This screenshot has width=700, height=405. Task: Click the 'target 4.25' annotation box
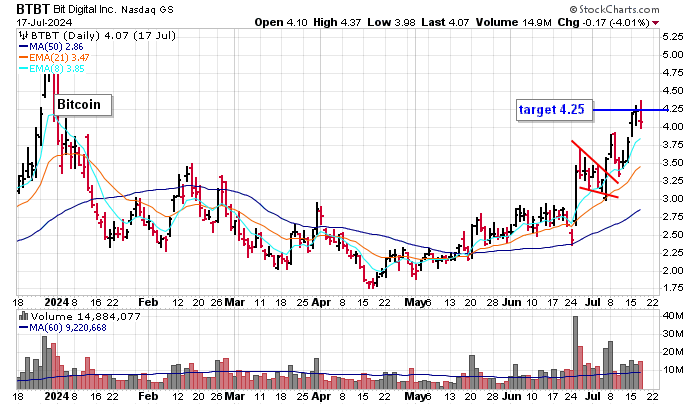click(x=554, y=109)
